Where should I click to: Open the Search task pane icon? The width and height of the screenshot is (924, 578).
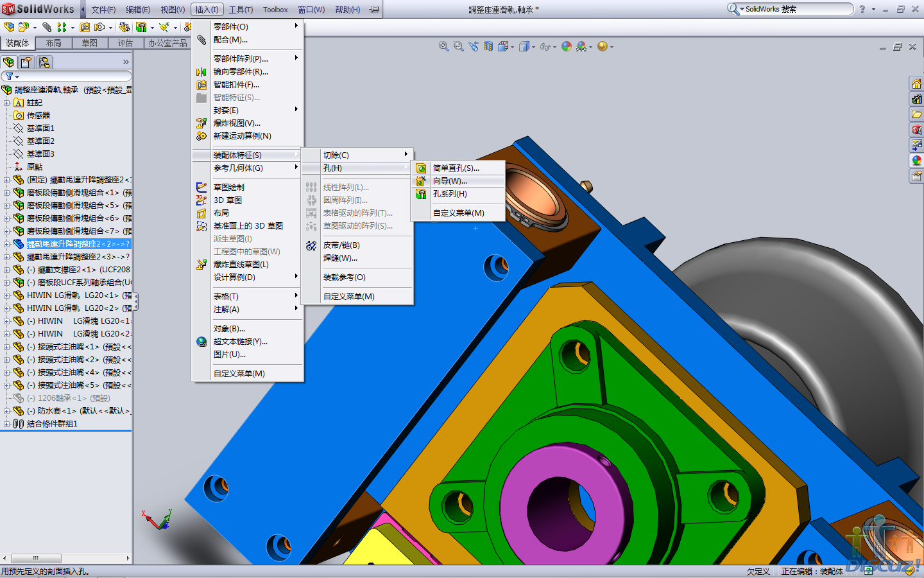916,130
